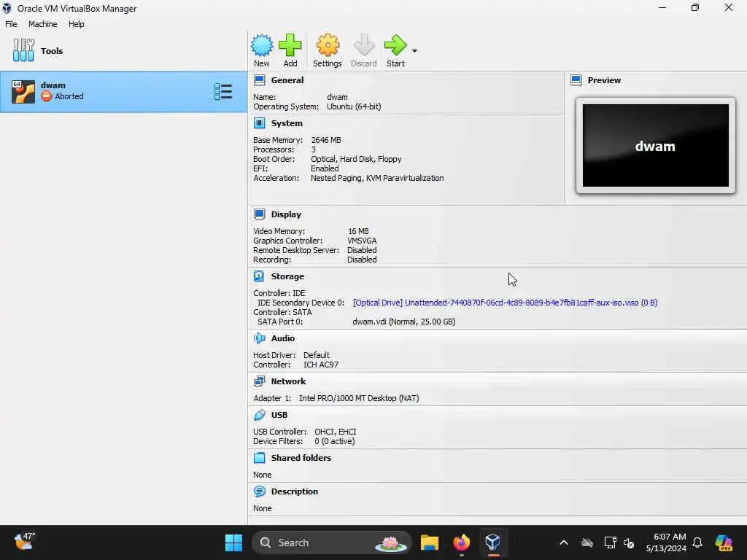Open Settings via the gear icon
This screenshot has height=560, width=747.
[328, 45]
